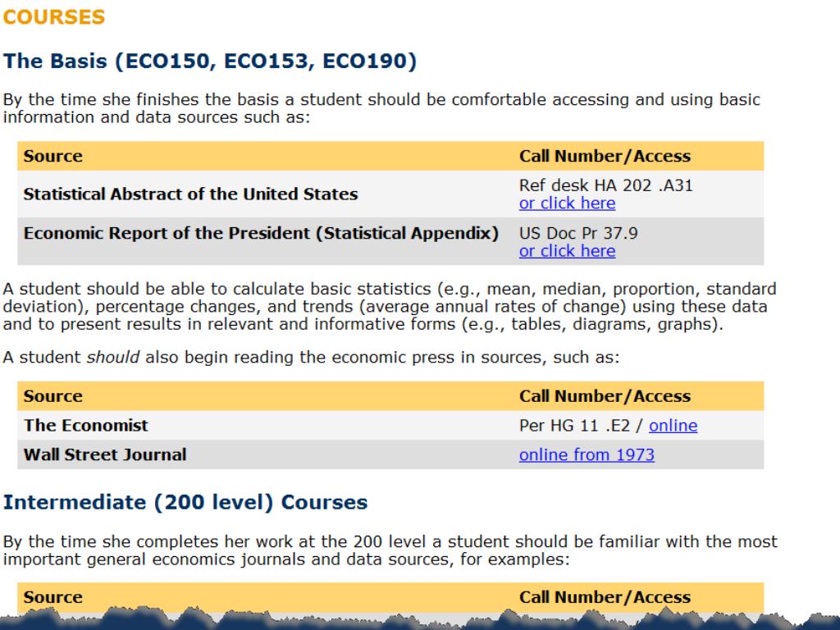
Task: Click second table's Source column header
Action: (x=53, y=396)
